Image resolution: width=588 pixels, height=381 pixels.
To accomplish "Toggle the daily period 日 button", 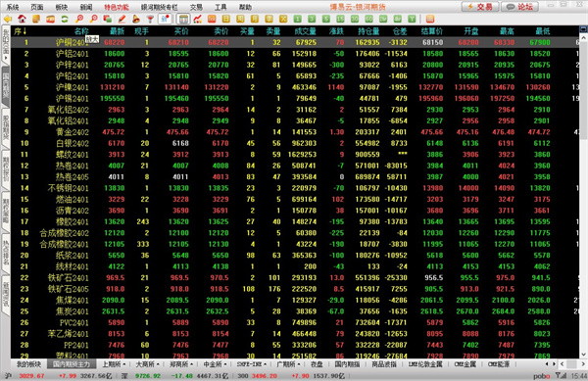I will point(226,19).
